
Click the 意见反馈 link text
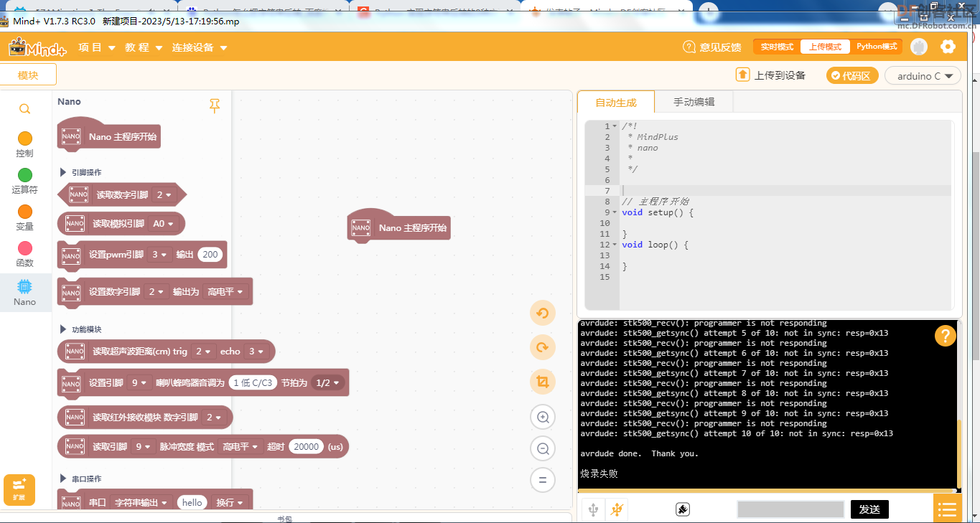pos(720,47)
